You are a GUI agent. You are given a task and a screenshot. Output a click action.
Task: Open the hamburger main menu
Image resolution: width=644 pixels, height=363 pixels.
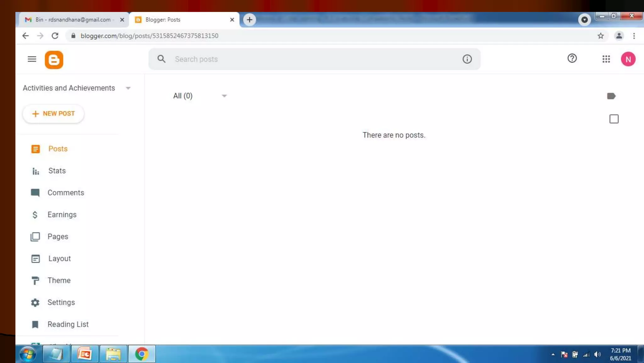tap(32, 59)
